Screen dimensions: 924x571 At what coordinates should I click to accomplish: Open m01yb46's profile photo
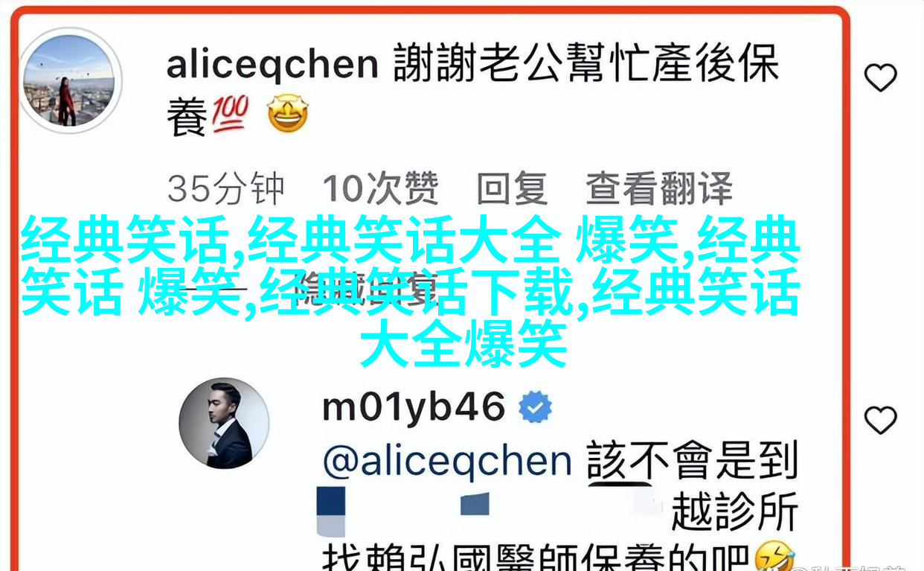pyautogui.click(x=224, y=423)
